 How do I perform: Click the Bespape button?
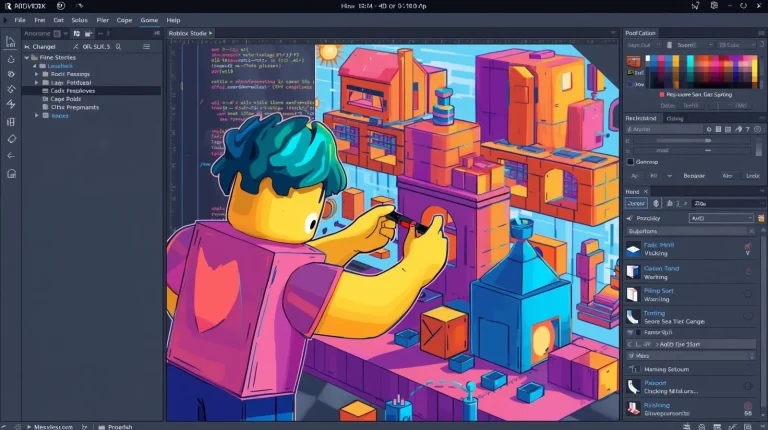(x=694, y=176)
